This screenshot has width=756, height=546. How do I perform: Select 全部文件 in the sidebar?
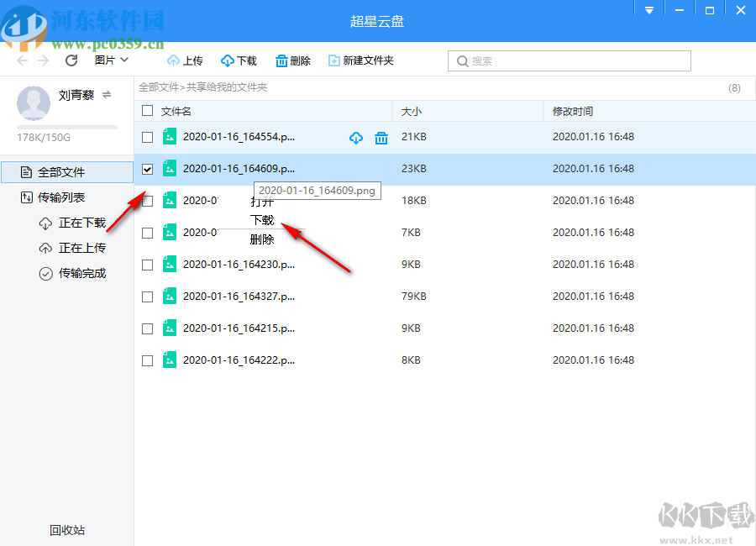pos(67,172)
